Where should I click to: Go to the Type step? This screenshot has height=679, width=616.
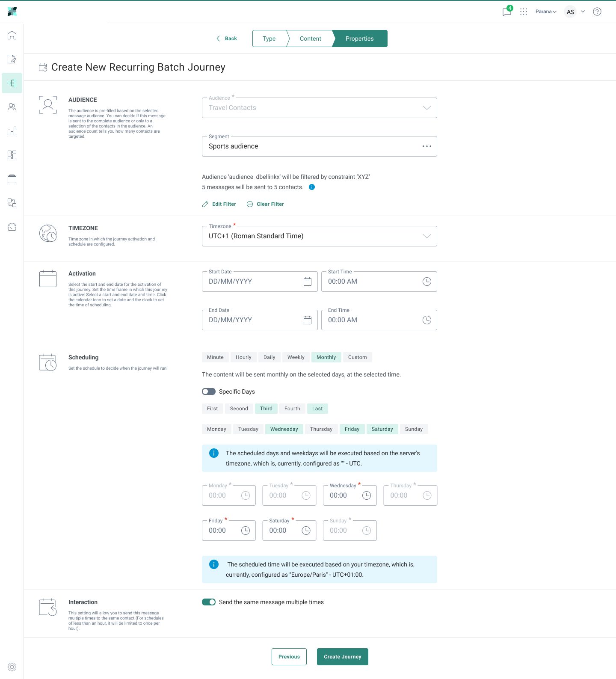click(x=269, y=39)
